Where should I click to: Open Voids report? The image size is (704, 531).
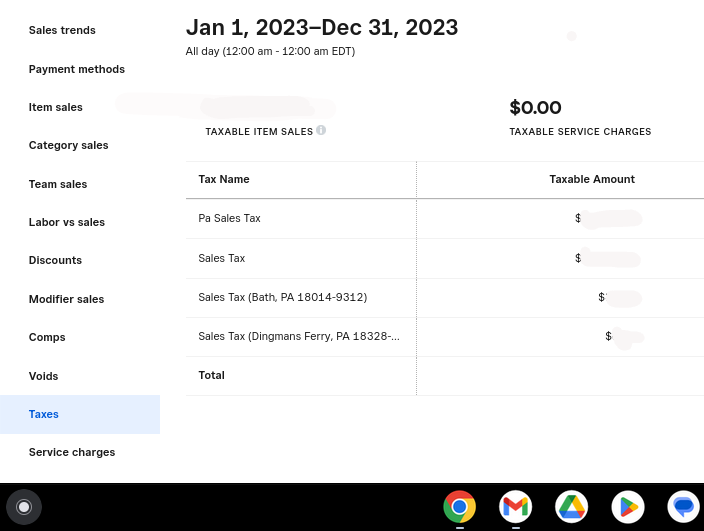click(x=44, y=376)
